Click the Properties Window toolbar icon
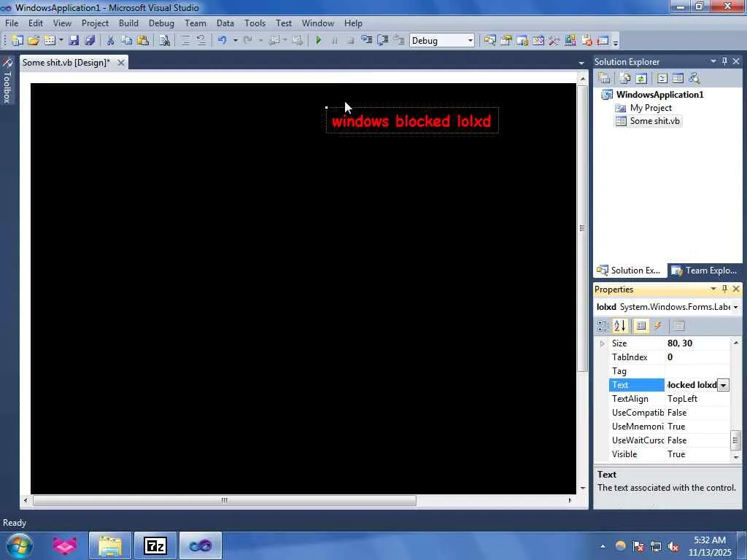This screenshot has height=560, width=747. point(506,41)
